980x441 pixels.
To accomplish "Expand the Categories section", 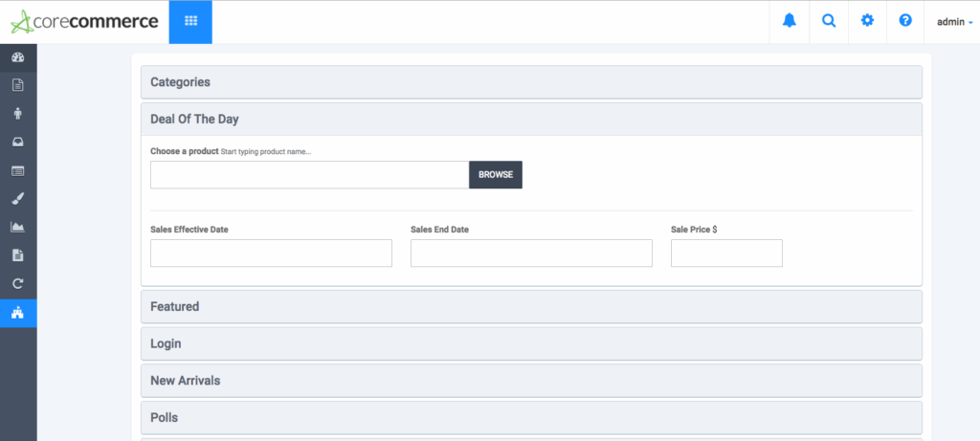I will pyautogui.click(x=531, y=82).
